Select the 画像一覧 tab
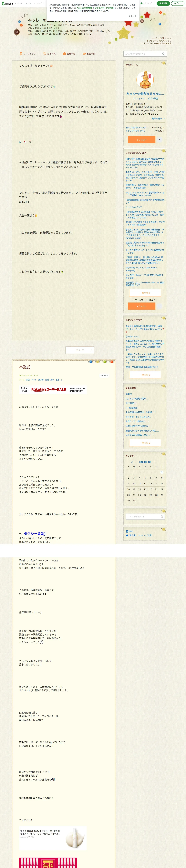 click(x=69, y=54)
